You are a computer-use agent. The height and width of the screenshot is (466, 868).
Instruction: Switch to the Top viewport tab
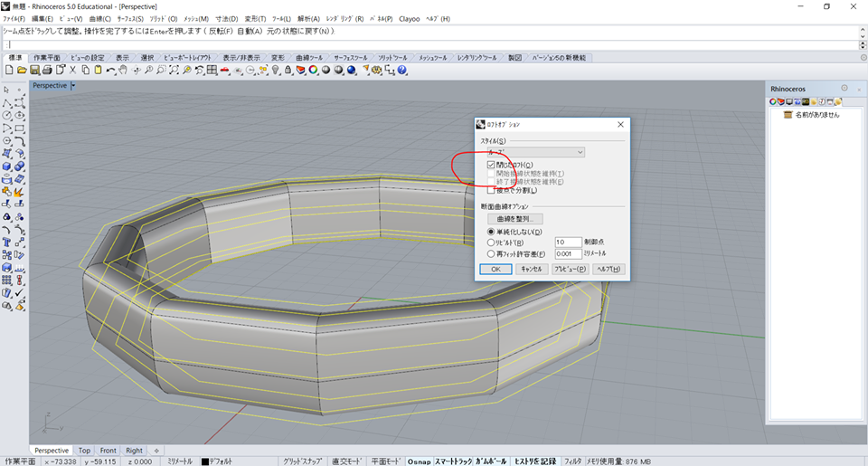pyautogui.click(x=84, y=450)
